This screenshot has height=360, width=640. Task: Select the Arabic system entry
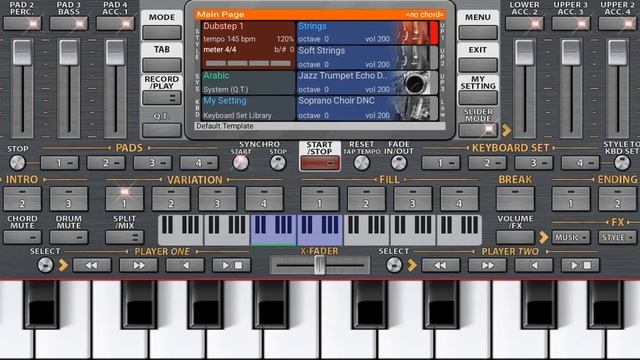click(x=248, y=82)
